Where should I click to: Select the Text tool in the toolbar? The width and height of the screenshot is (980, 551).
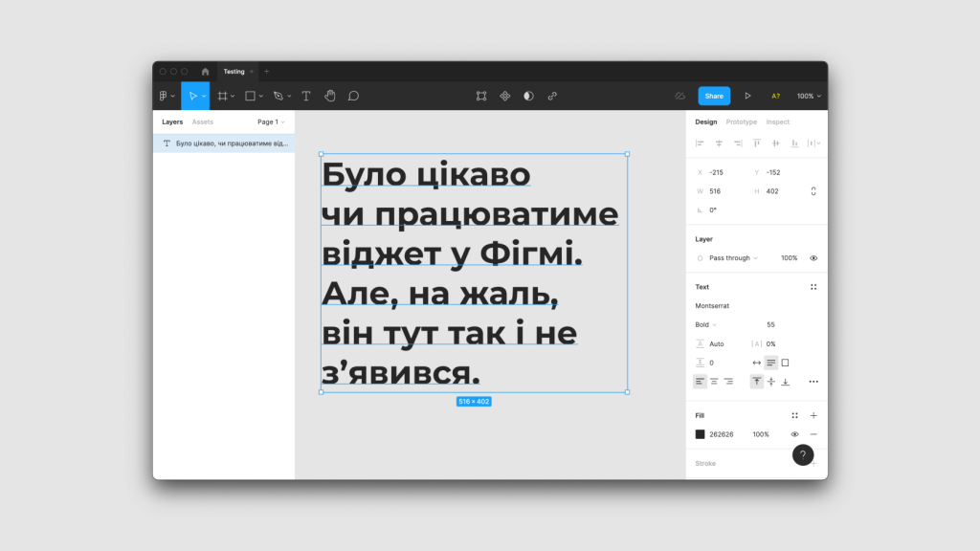pos(306,96)
